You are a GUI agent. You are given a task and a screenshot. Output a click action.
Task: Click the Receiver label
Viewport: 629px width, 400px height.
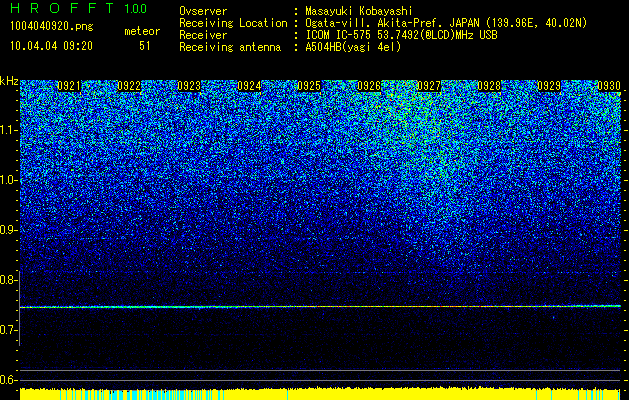(203, 35)
